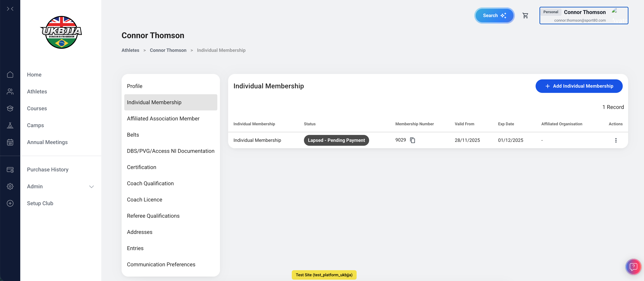Expand the Admin menu chevron
The height and width of the screenshot is (281, 644).
(x=92, y=187)
